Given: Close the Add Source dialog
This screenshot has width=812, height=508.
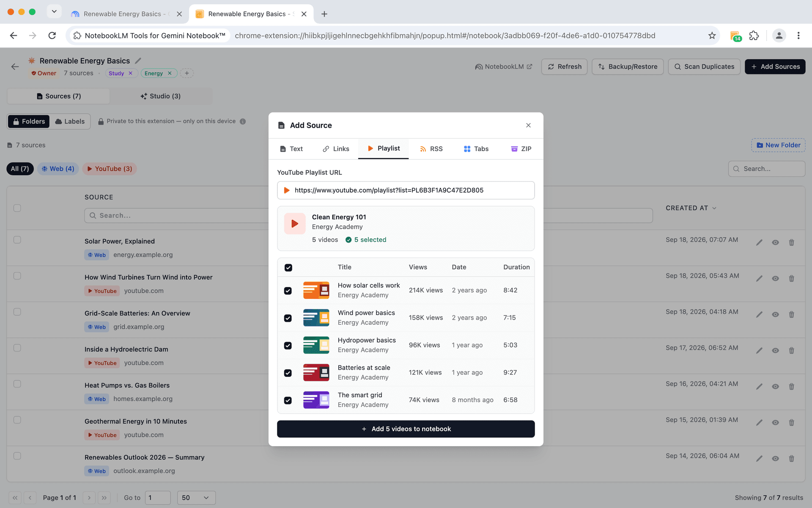Looking at the screenshot, I should [528, 125].
